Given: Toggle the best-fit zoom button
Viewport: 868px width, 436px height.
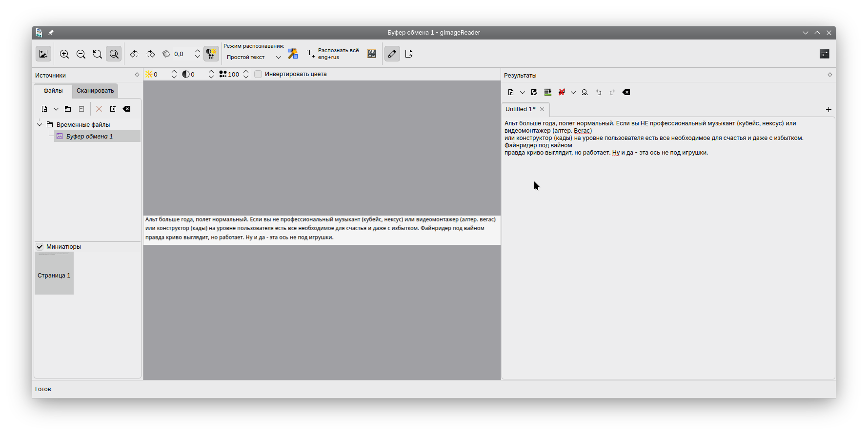Looking at the screenshot, I should [114, 54].
